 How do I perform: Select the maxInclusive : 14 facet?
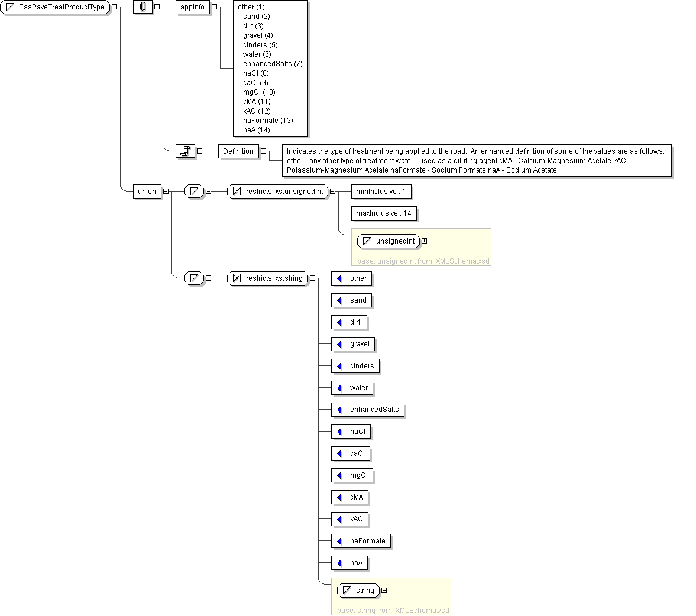pyautogui.click(x=383, y=213)
